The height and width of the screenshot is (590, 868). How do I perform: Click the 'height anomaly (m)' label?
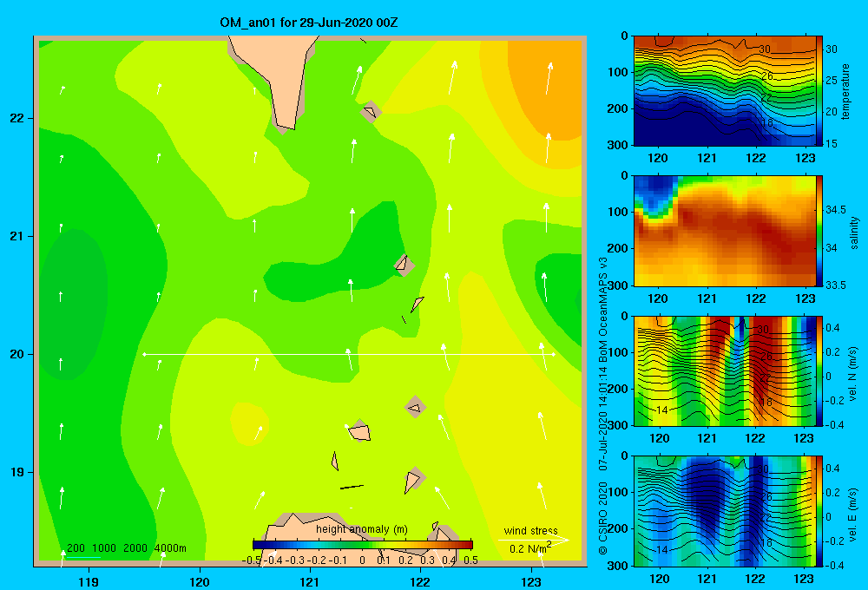click(x=362, y=529)
